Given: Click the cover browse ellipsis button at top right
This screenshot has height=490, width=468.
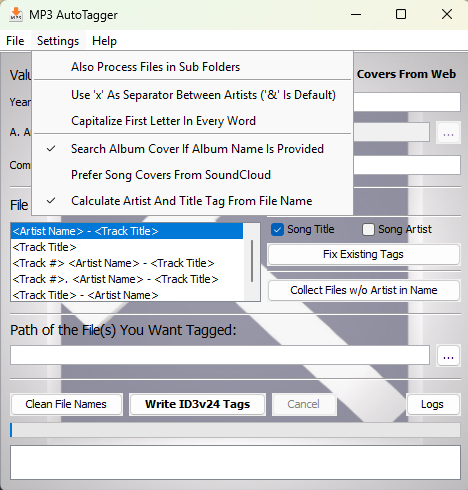Looking at the screenshot, I should pos(448,133).
